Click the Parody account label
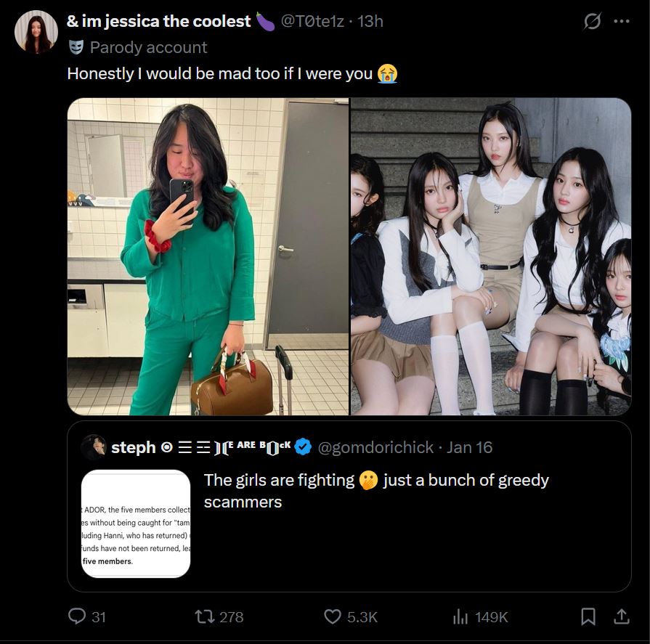The image size is (650, 644). [x=148, y=48]
